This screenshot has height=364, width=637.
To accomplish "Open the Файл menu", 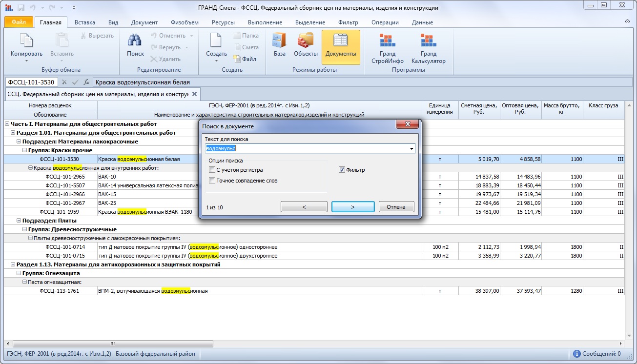I will (19, 22).
